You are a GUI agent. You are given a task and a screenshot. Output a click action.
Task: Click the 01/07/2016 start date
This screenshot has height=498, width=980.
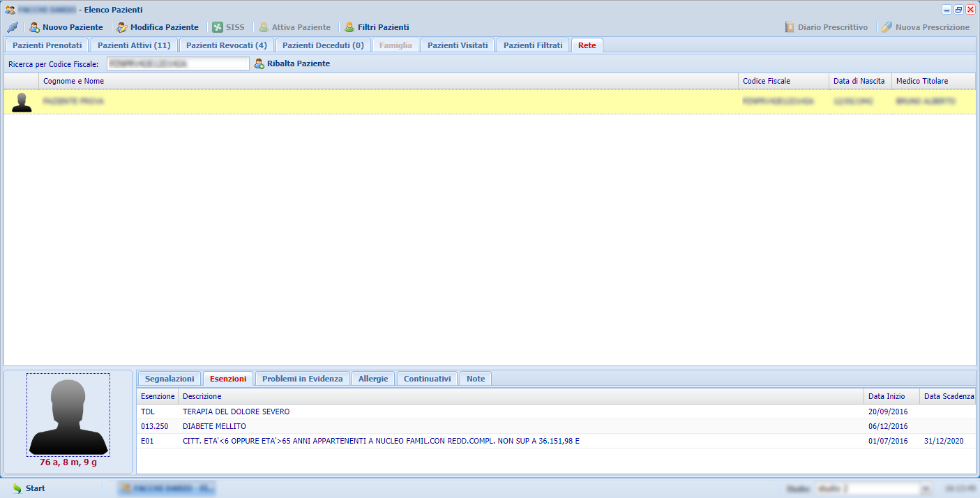click(x=888, y=441)
